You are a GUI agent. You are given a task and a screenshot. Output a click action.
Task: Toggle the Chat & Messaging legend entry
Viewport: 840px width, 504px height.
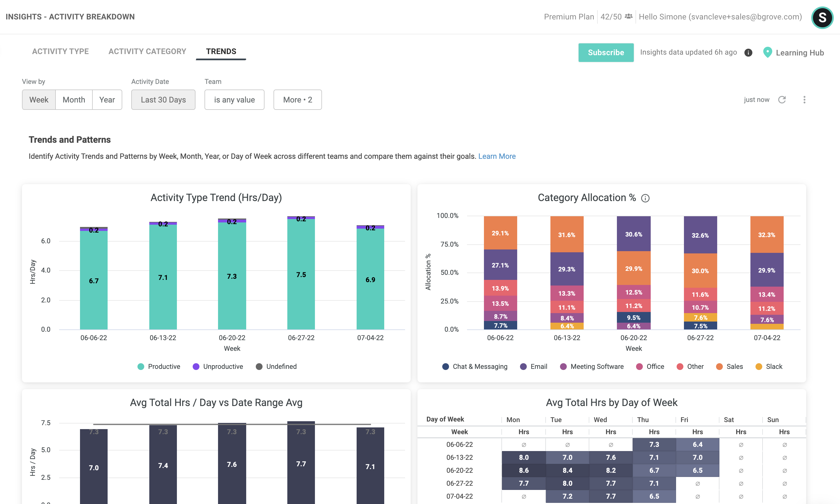click(475, 366)
